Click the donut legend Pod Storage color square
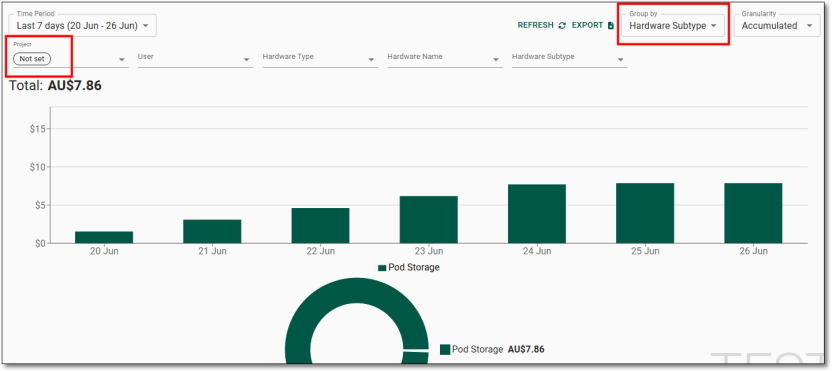Image resolution: width=832 pixels, height=371 pixels. tap(445, 349)
